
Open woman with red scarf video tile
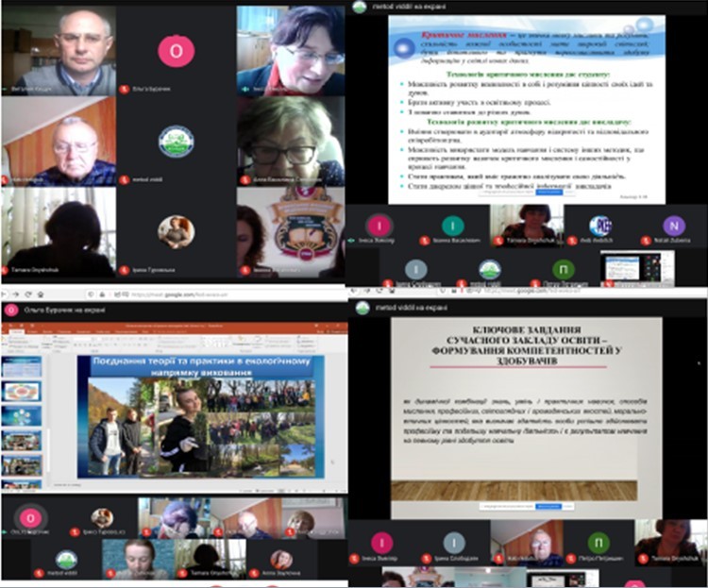291,50
